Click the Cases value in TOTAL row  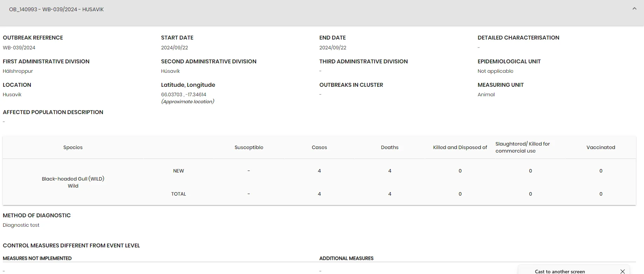coord(319,194)
